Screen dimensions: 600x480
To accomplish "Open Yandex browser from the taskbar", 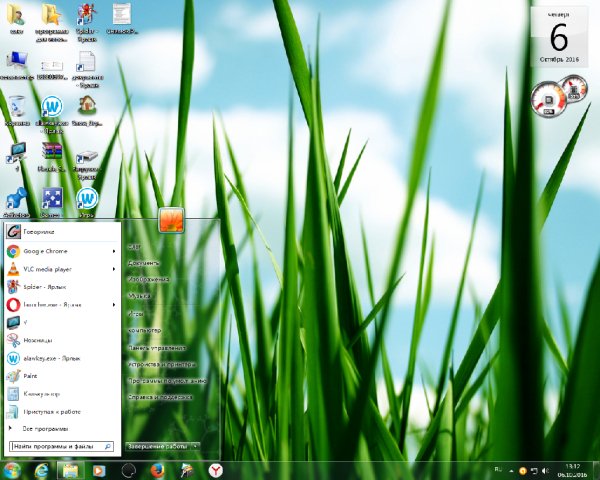I will click(x=216, y=470).
